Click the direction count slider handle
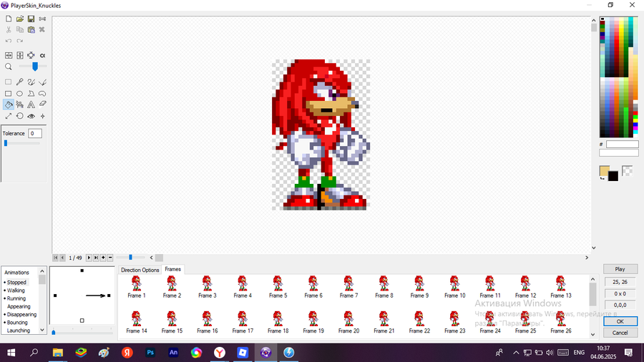Image resolution: width=644 pixels, height=362 pixels. [54, 332]
